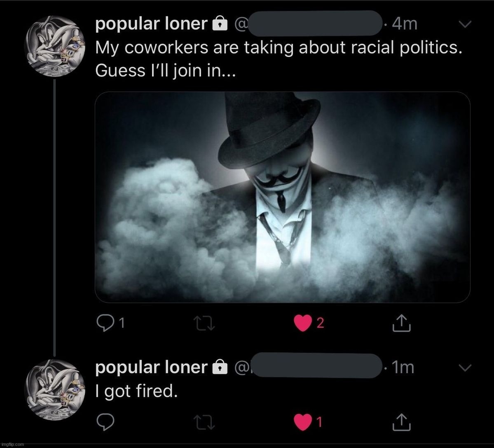Click 'popular loner' name on first tweet
This screenshot has height=448, width=494.
click(151, 25)
